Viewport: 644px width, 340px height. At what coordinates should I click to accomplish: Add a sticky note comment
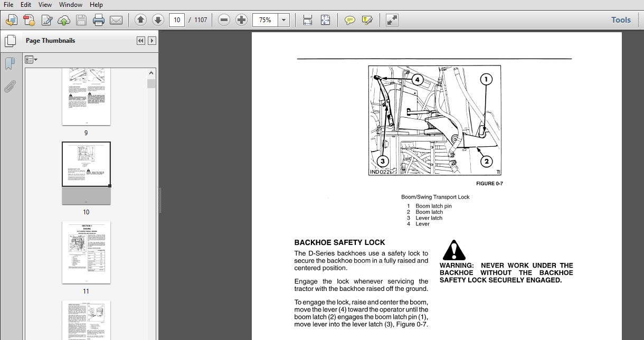pyautogui.click(x=349, y=20)
